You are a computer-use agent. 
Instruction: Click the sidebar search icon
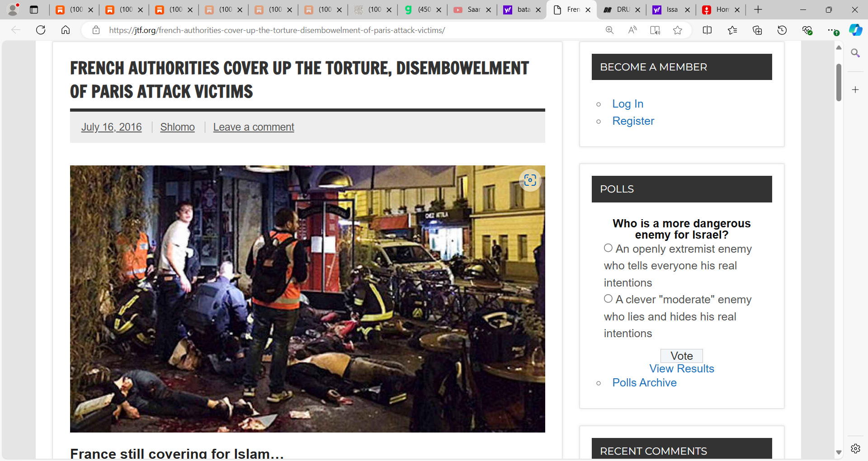(855, 53)
